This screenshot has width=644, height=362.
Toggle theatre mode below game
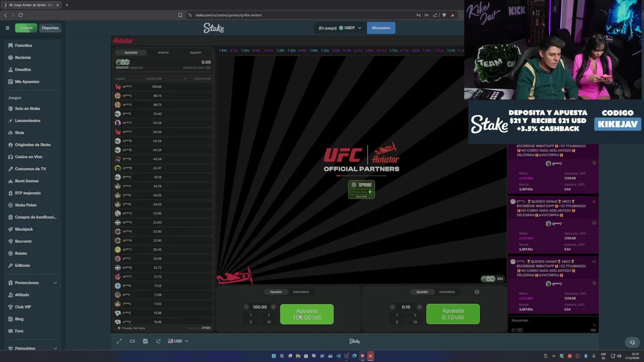point(132,341)
